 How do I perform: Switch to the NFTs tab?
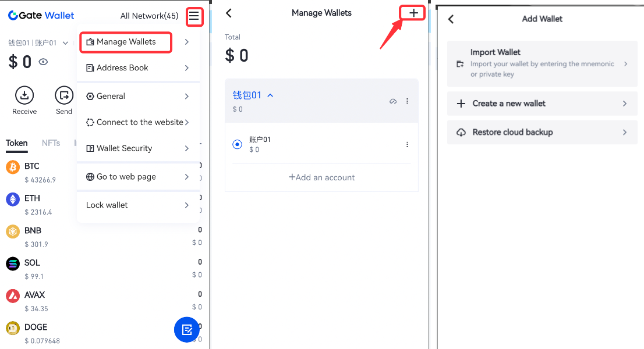point(51,143)
